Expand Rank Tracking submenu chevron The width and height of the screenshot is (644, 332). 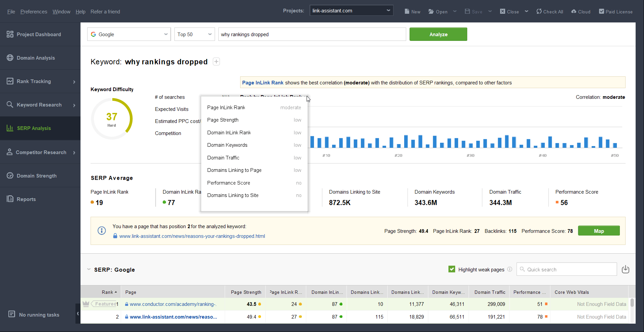[x=74, y=81]
